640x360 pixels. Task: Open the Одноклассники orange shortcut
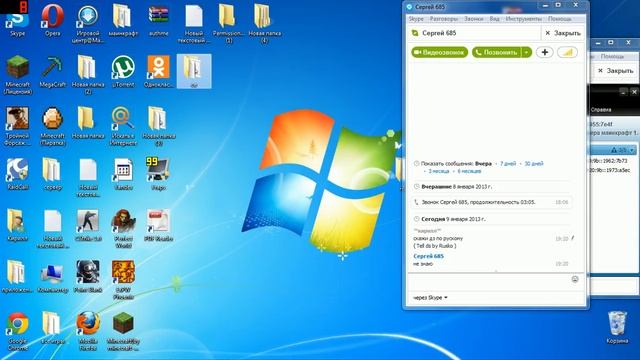pos(158,72)
